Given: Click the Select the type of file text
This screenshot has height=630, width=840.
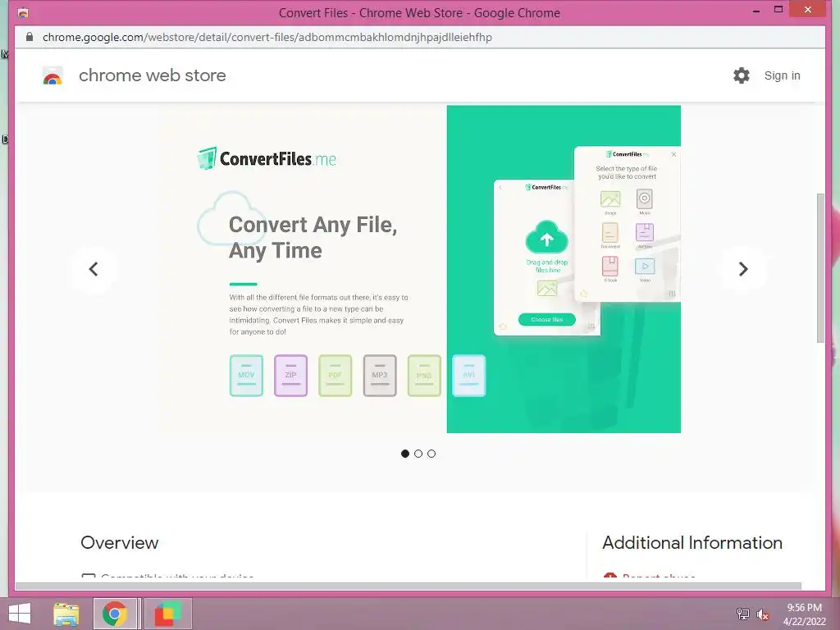Looking at the screenshot, I should 627,172.
